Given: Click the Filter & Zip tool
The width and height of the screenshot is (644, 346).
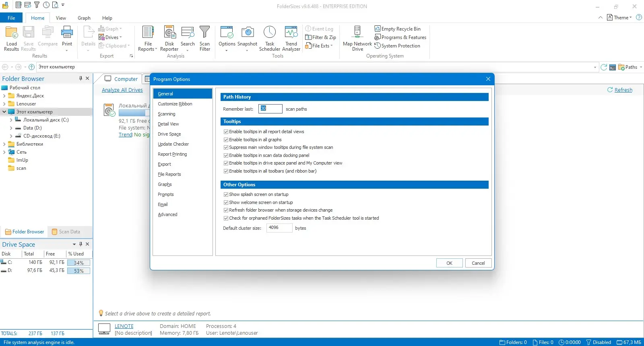Looking at the screenshot, I should (320, 37).
